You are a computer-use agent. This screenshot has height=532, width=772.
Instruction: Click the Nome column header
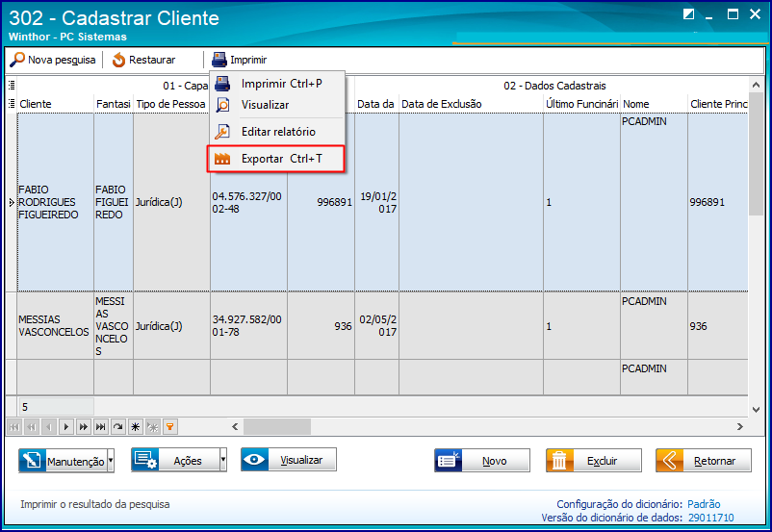(x=654, y=104)
